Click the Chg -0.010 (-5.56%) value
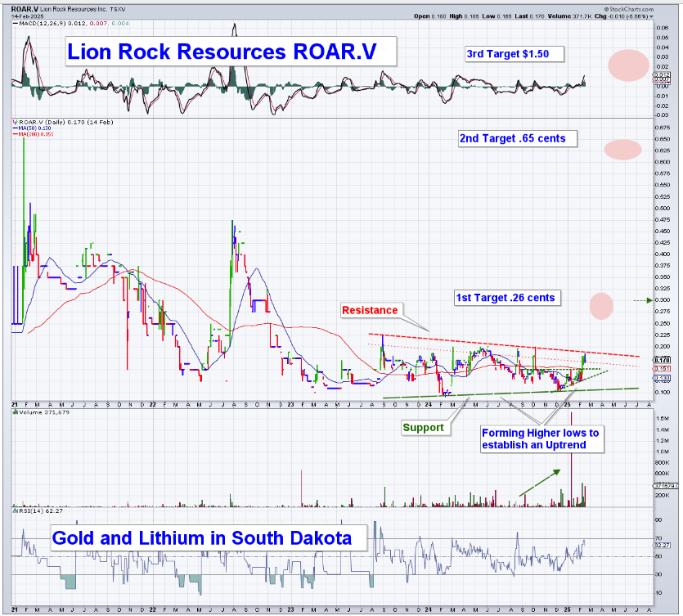 622,16
